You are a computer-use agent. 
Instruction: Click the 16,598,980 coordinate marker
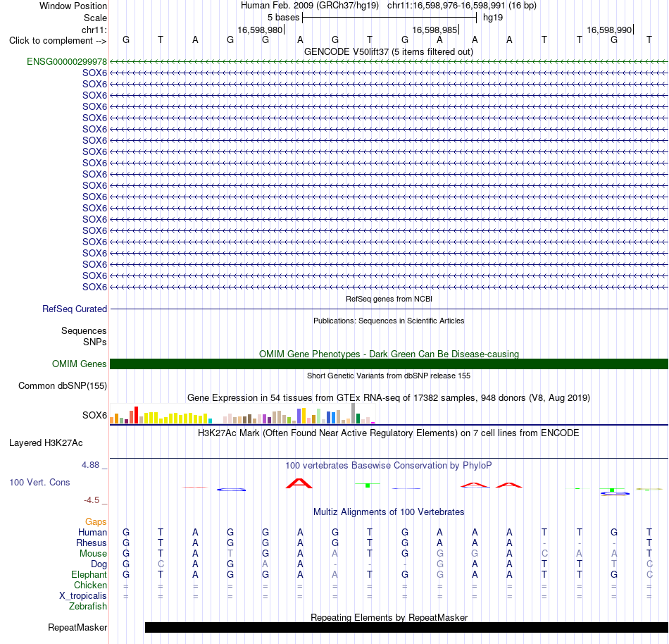pyautogui.click(x=261, y=30)
